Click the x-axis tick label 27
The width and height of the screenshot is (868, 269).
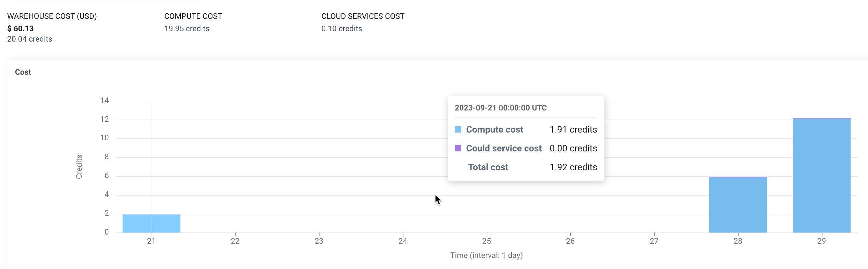[654, 241]
